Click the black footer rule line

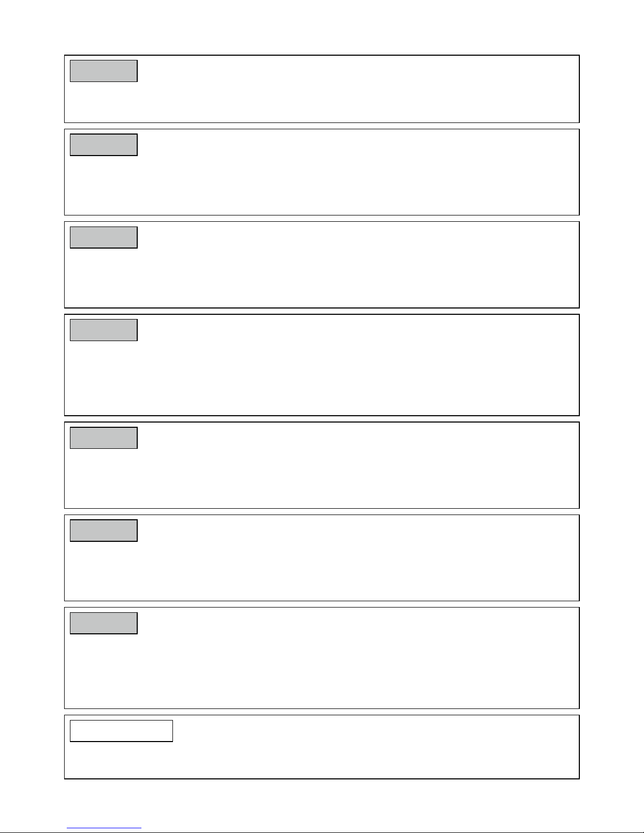[x=322, y=832]
